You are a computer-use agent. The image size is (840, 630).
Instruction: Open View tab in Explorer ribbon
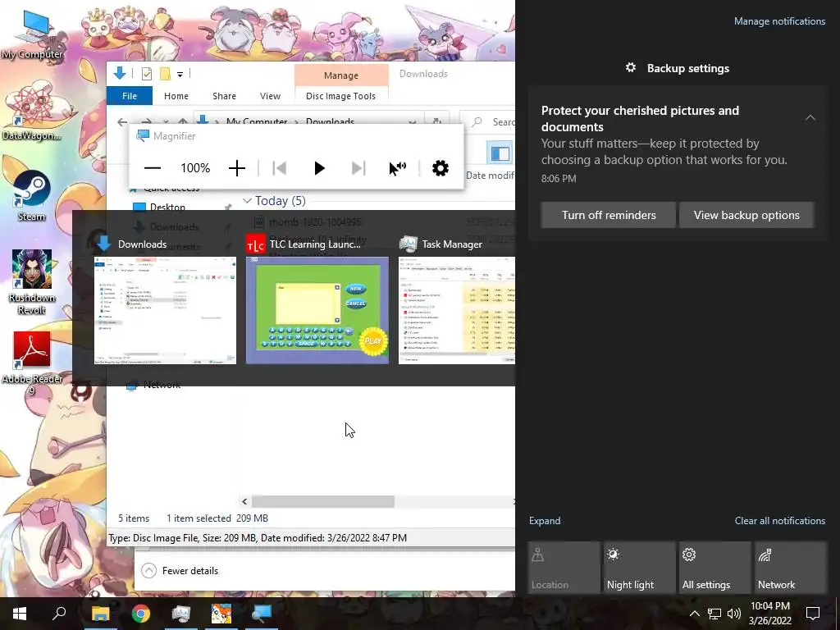pos(270,96)
